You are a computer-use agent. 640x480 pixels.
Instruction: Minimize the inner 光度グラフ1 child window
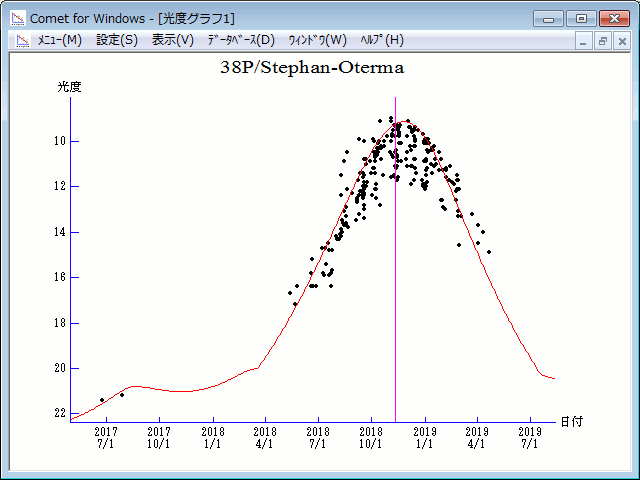coord(584,41)
